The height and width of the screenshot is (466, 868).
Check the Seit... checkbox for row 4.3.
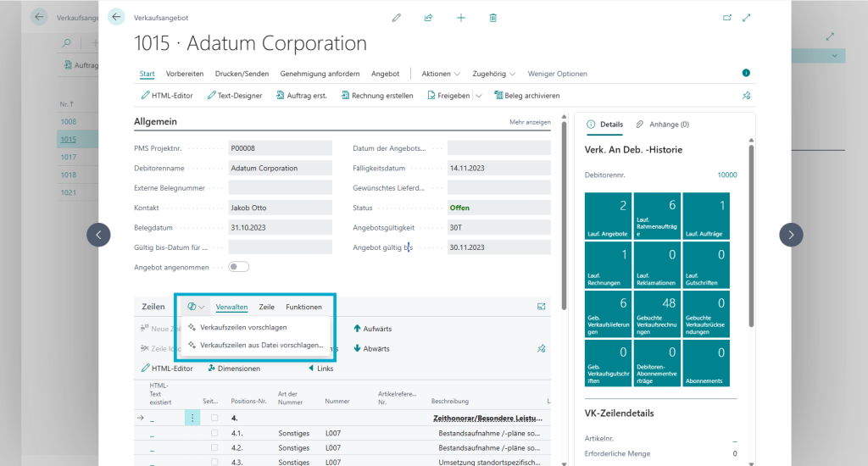click(x=214, y=462)
